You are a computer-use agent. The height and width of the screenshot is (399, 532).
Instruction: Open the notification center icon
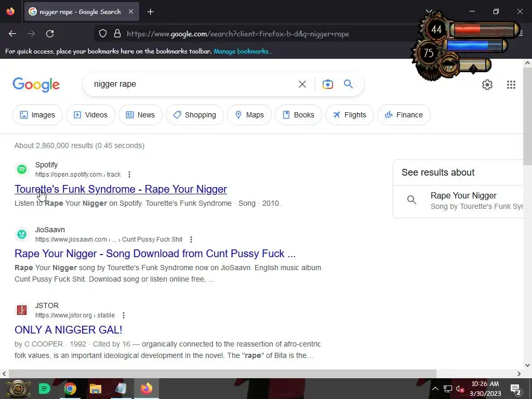[516, 390]
